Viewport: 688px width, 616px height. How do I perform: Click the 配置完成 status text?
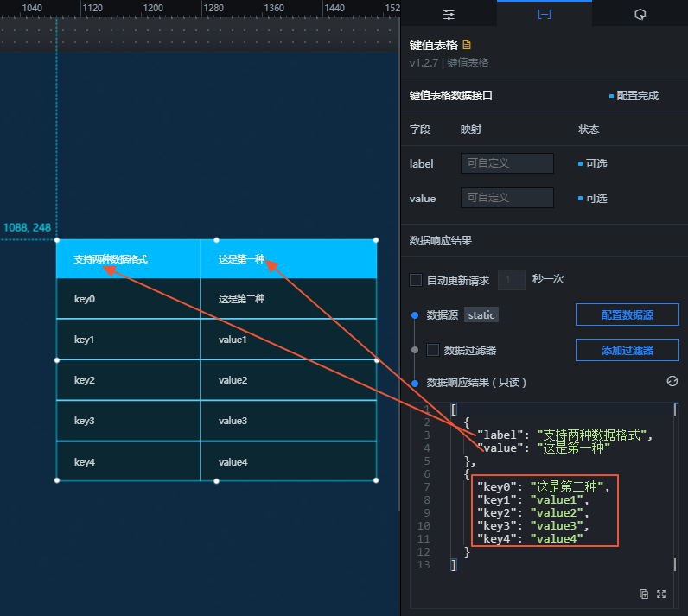tap(637, 96)
